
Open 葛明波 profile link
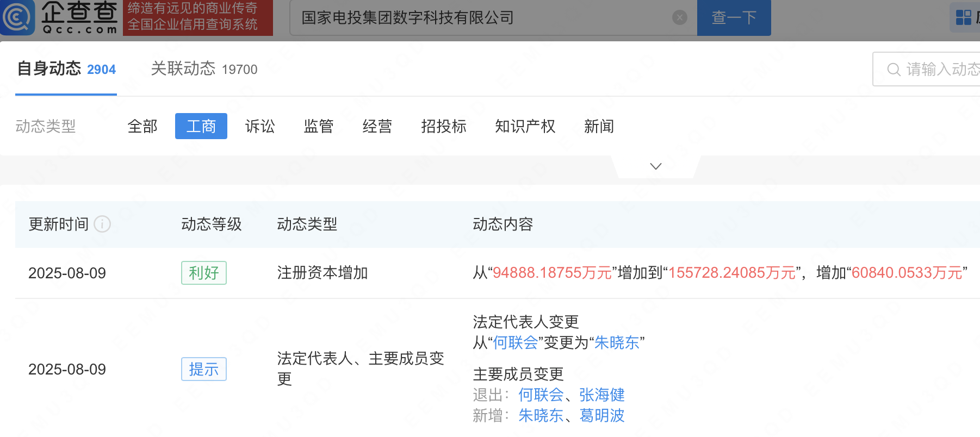pyautogui.click(x=602, y=415)
